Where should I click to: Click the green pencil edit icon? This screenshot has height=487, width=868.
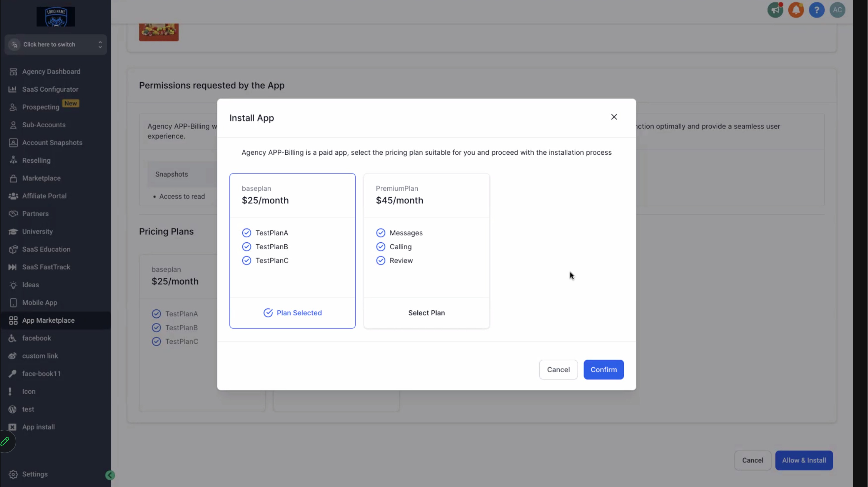click(x=5, y=441)
